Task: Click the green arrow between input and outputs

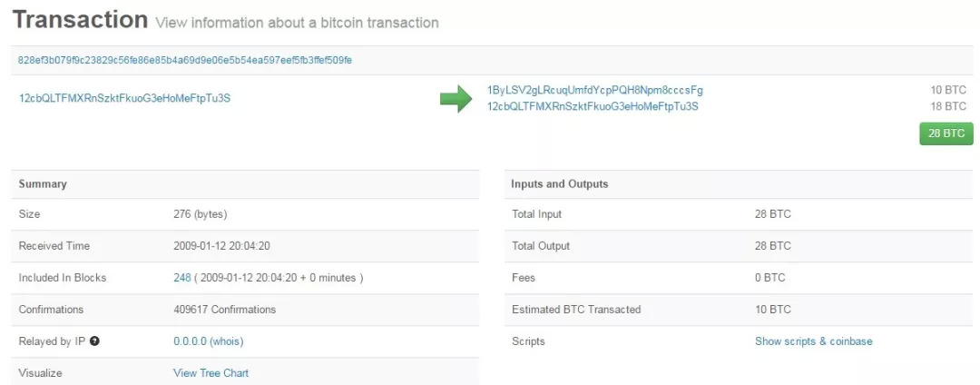Action: click(x=456, y=98)
